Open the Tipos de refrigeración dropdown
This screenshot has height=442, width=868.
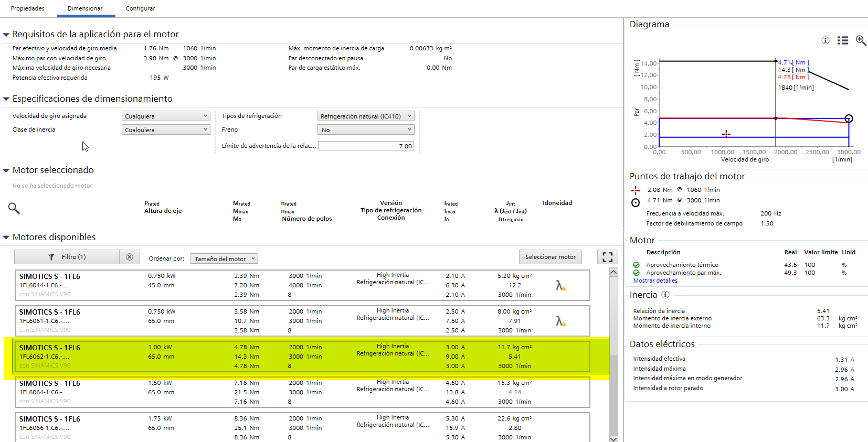(x=366, y=116)
